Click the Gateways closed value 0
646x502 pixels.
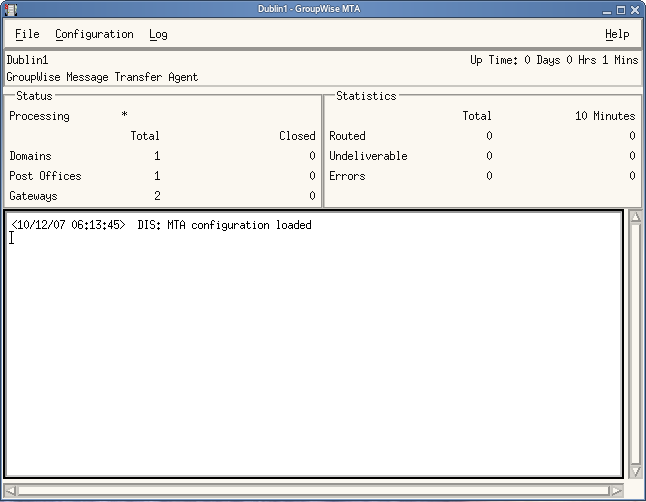(x=312, y=196)
